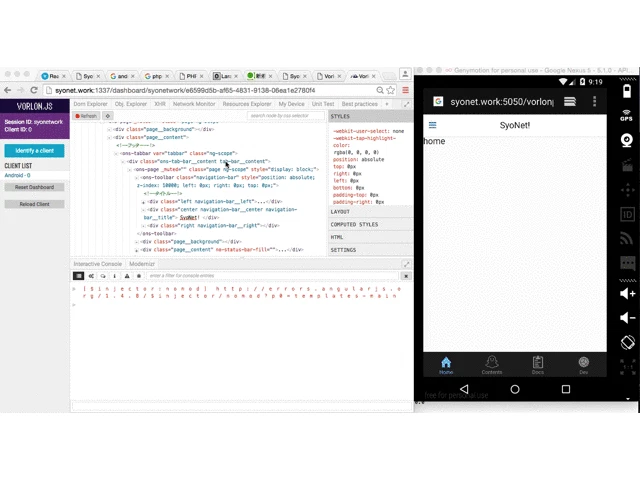Switch to the XHR plugin tab

coord(160,104)
